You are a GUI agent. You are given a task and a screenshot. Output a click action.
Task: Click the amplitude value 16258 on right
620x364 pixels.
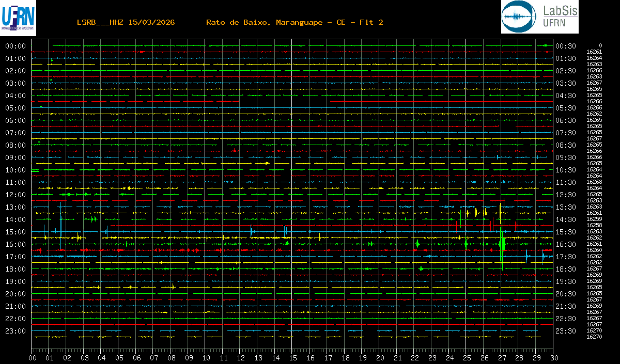point(594,226)
